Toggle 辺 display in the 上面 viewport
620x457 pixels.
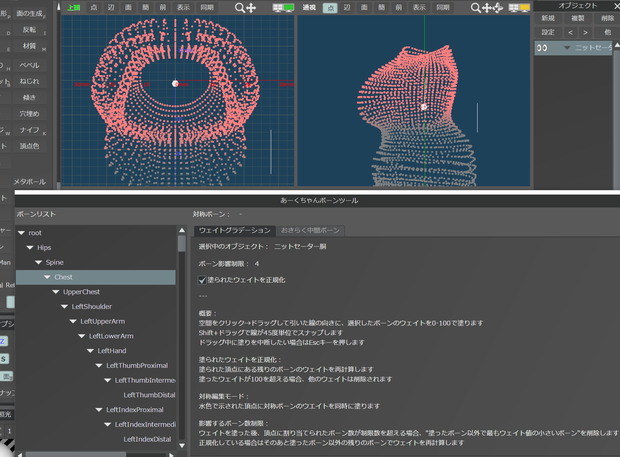[x=111, y=8]
